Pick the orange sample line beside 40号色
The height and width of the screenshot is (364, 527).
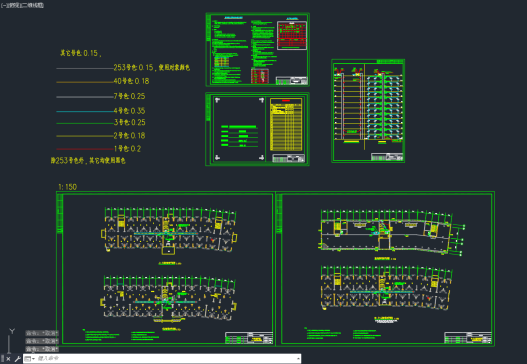[85, 82]
